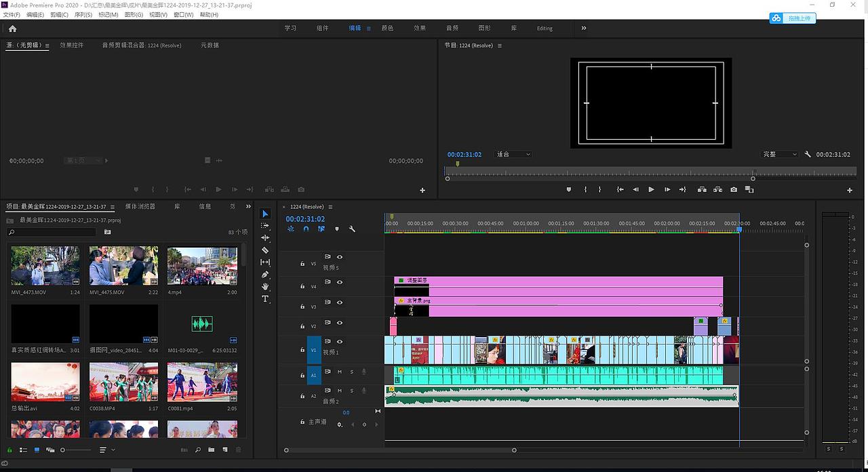
Task: Select the Razor tool
Action: pos(265,250)
